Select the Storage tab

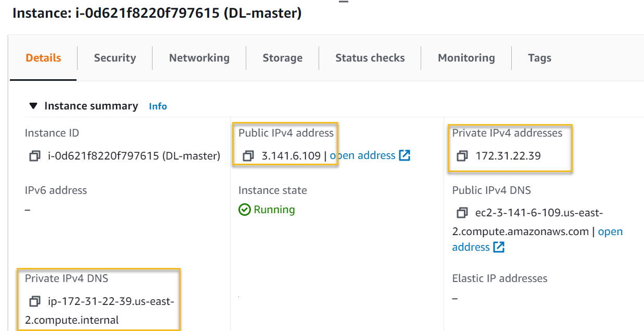pos(282,58)
